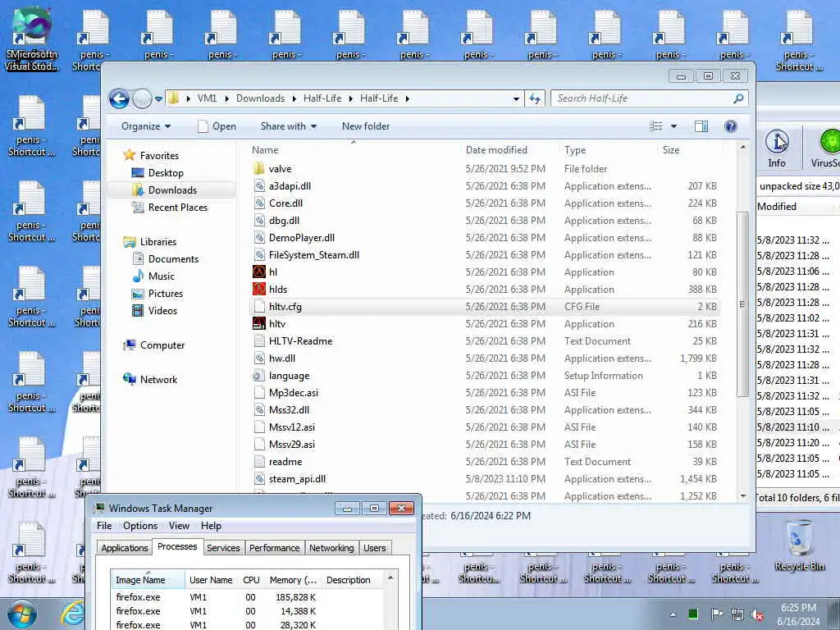This screenshot has height=630, width=840.
Task: Click the New folder button
Action: (x=366, y=126)
